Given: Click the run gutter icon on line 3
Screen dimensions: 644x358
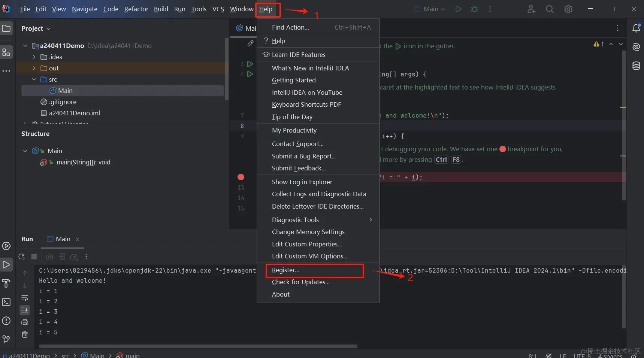Looking at the screenshot, I should [250, 64].
